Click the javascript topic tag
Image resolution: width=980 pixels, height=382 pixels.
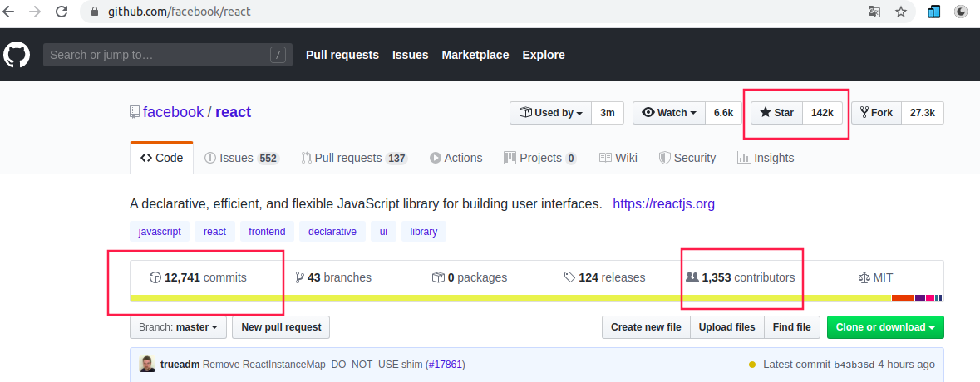tap(160, 231)
